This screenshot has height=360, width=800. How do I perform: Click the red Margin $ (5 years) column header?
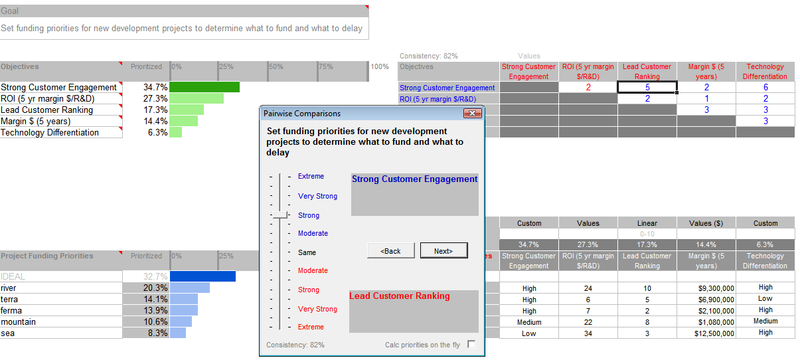coord(706,71)
